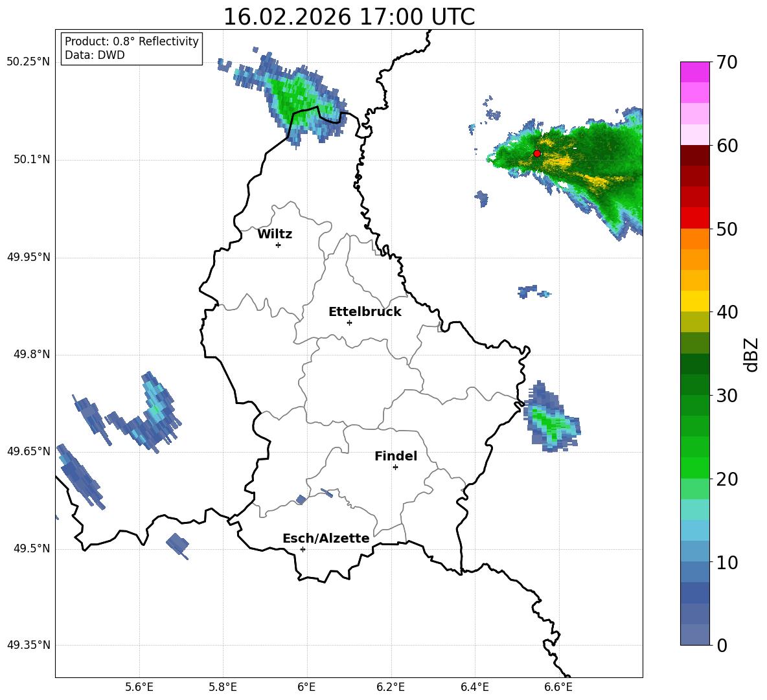Select the Ettelbruck cross marker

349,322
